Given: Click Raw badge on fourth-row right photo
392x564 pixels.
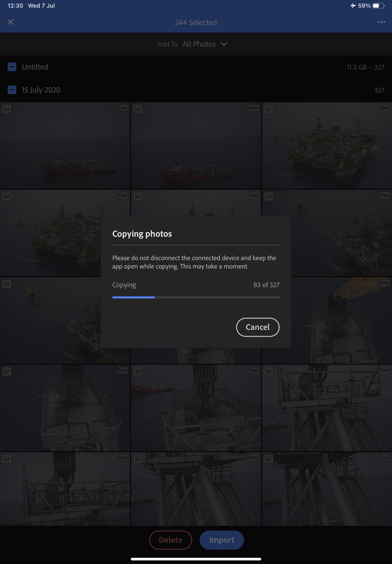Looking at the screenshot, I should pos(384,370).
